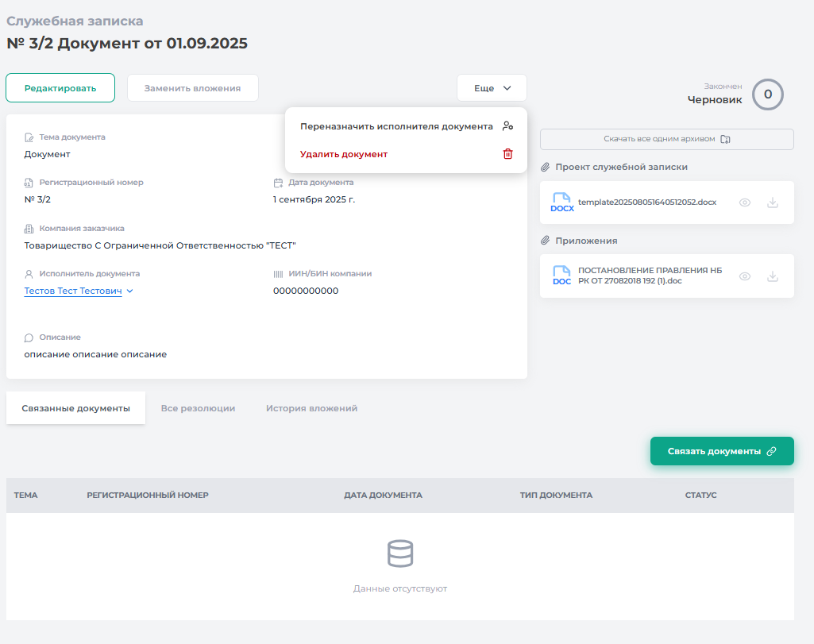This screenshot has width=814, height=644.
Task: Choose Удалить документ from the menu
Action: point(344,154)
